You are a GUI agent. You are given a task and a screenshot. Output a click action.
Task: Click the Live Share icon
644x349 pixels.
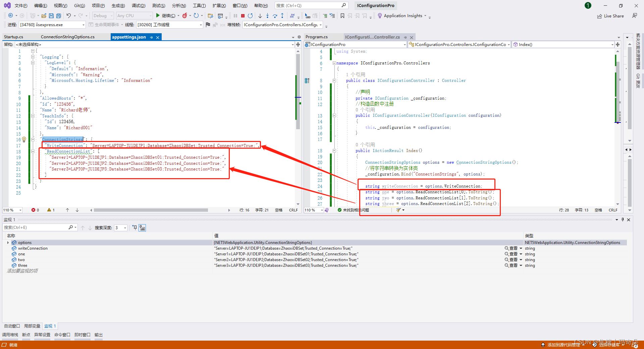599,16
